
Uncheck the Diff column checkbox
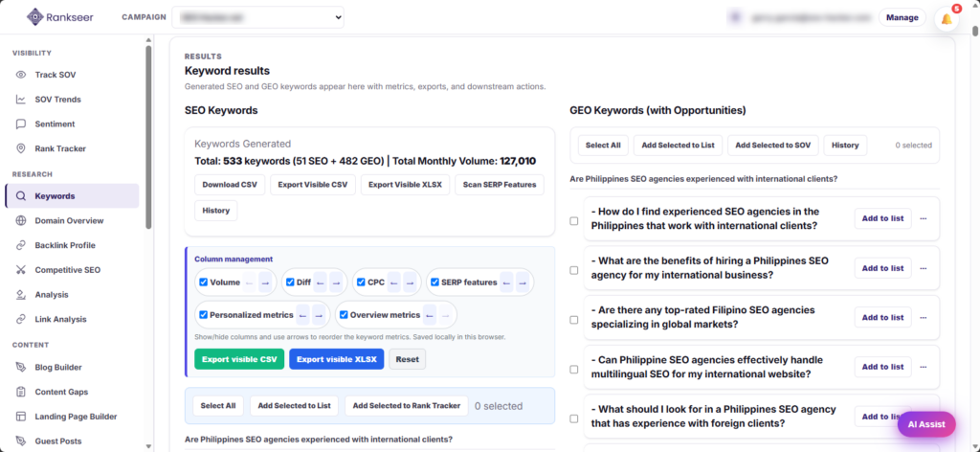point(290,282)
